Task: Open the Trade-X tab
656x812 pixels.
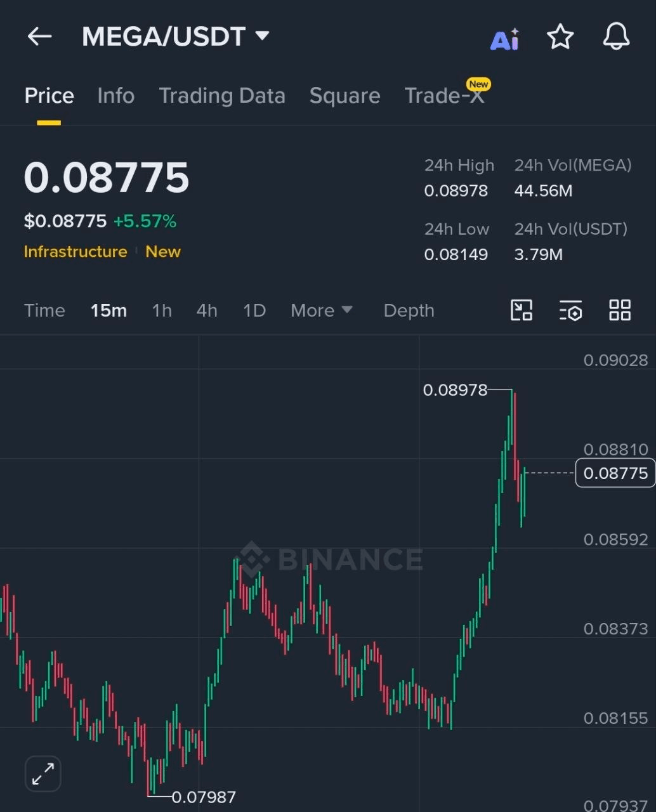Action: [x=445, y=96]
